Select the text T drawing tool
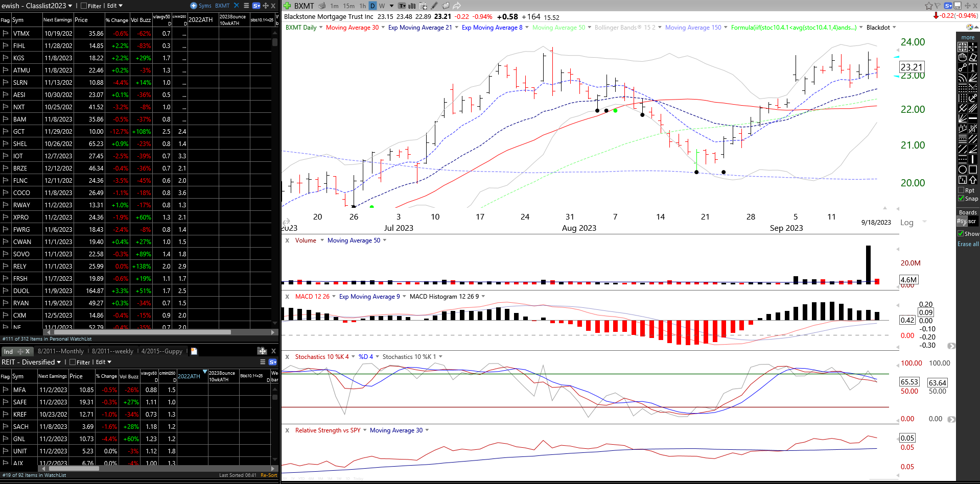The image size is (980, 484). [973, 67]
